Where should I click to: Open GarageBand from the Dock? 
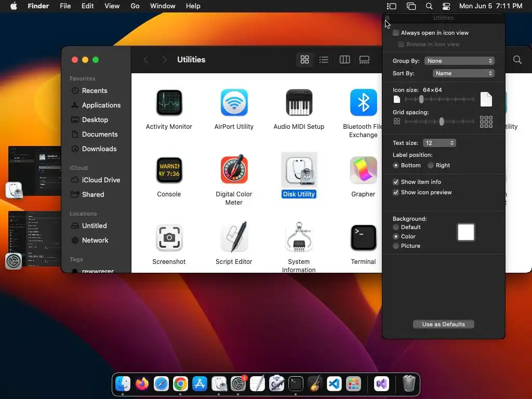tap(315, 384)
